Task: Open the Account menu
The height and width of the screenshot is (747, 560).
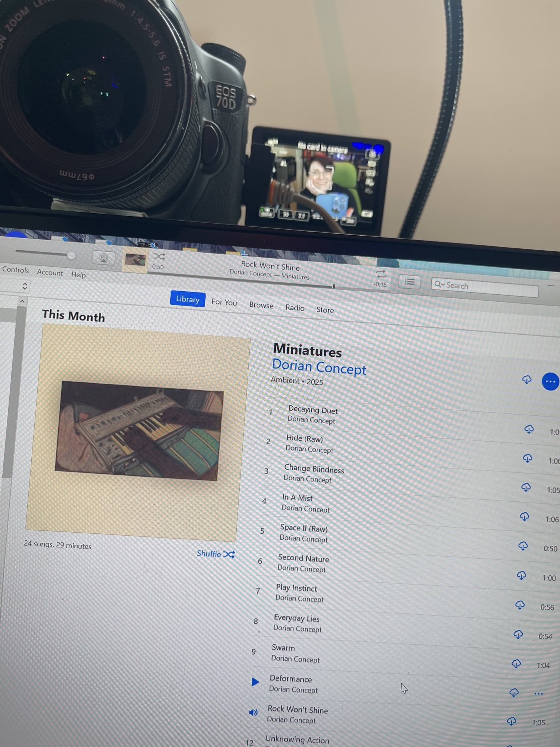Action: tap(50, 273)
